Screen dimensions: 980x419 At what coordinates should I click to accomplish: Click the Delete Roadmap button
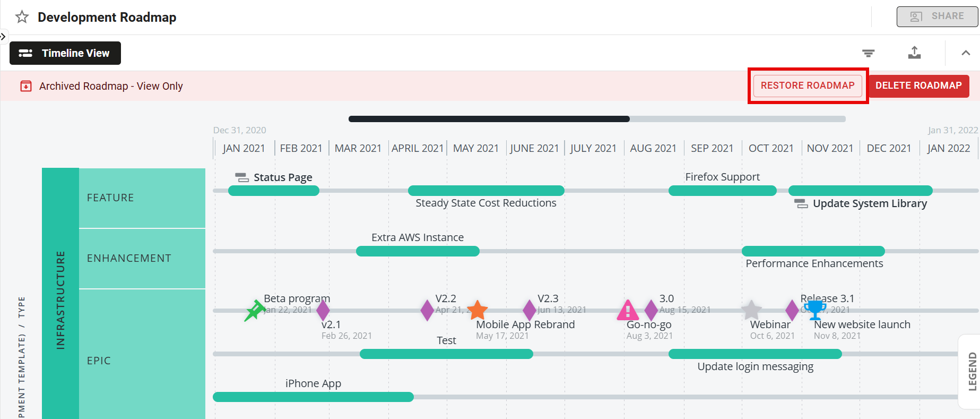click(918, 85)
